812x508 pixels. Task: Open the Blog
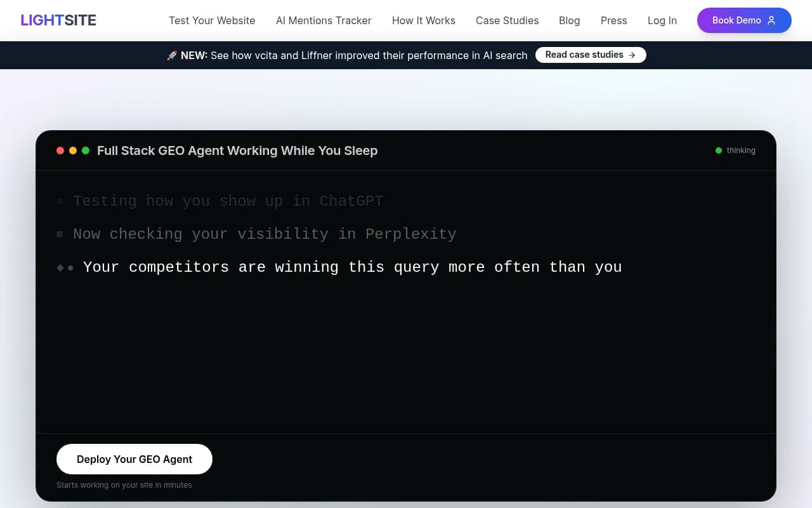569,20
